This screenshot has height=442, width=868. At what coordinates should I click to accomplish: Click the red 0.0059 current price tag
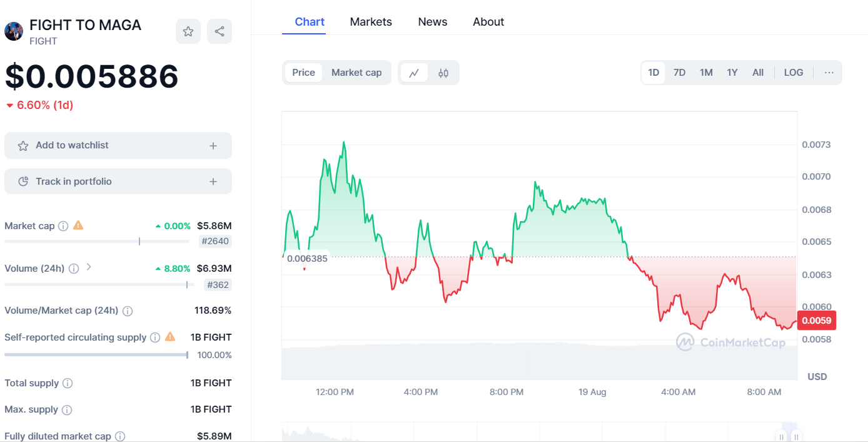[x=817, y=321]
